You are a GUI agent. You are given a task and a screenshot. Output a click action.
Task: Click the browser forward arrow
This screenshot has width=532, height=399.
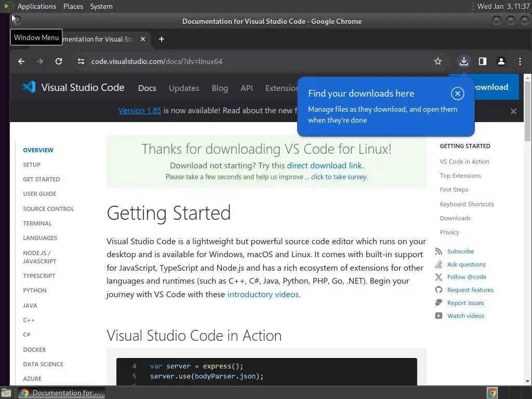point(39,61)
